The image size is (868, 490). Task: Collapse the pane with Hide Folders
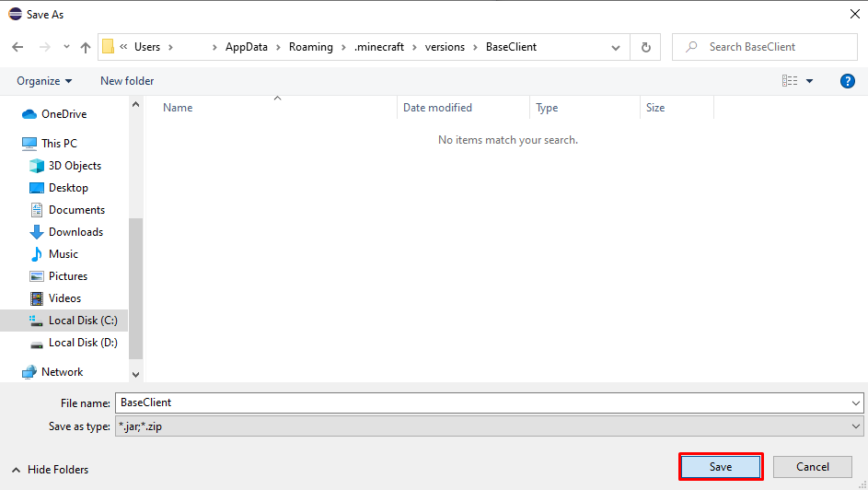(50, 470)
